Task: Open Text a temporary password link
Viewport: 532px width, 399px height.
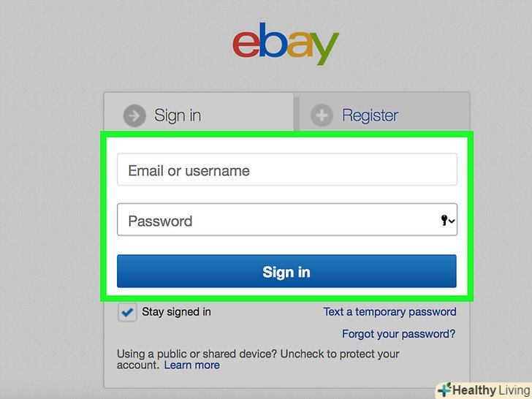Action: (x=389, y=311)
